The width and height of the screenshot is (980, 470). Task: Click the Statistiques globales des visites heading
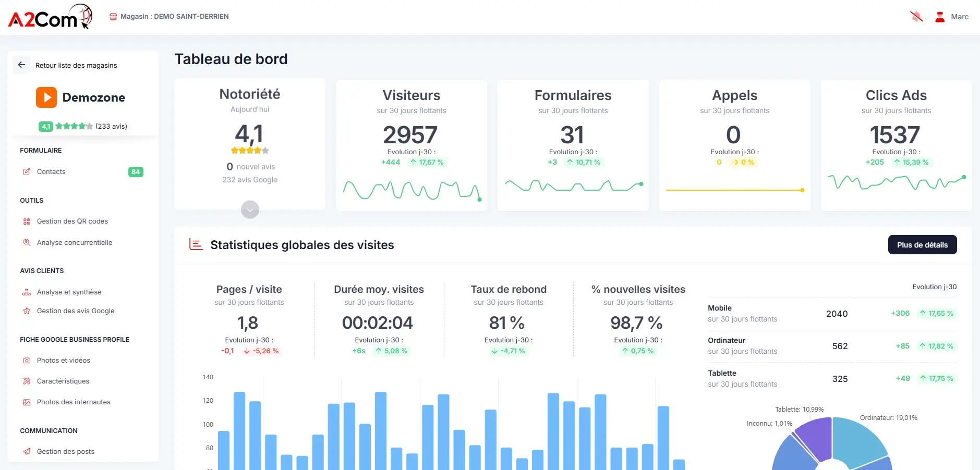pyautogui.click(x=302, y=245)
